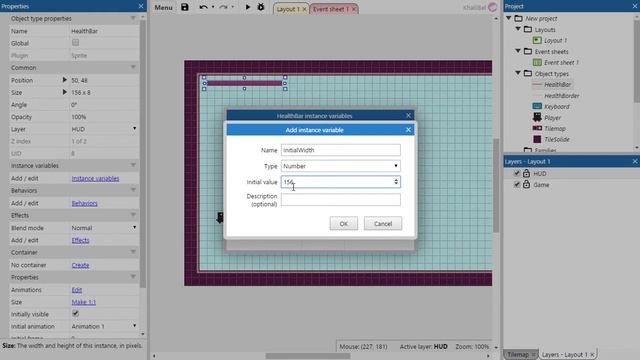
Task: Click Cancel in Add instance variable
Action: [x=383, y=224]
